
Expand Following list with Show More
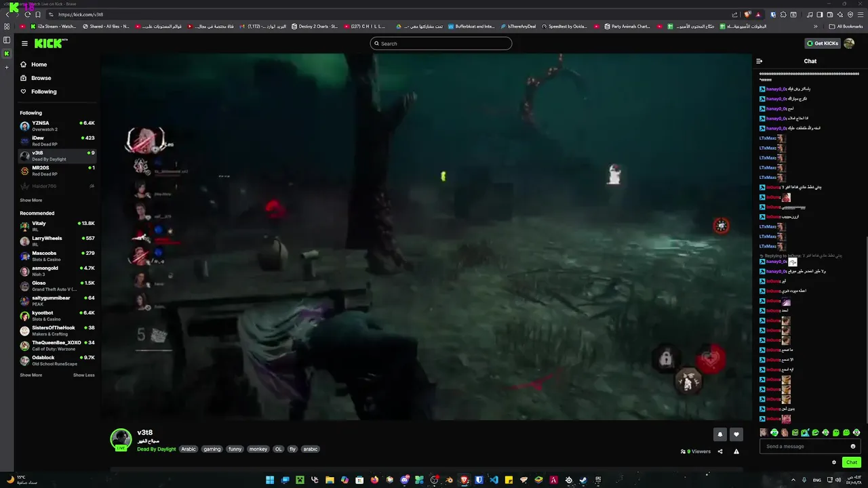pyautogui.click(x=31, y=201)
